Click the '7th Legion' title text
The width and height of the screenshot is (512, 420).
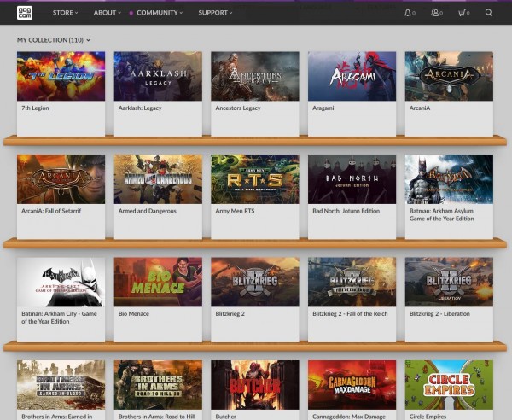click(x=35, y=108)
